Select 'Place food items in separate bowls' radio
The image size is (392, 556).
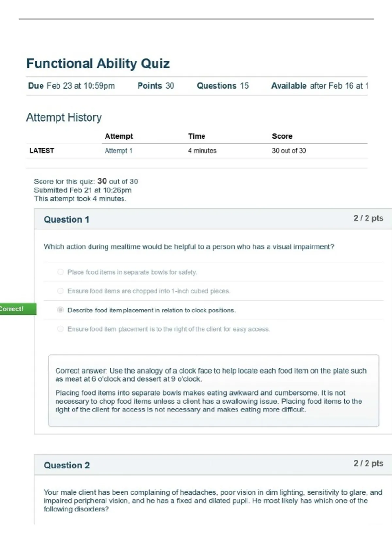point(60,272)
